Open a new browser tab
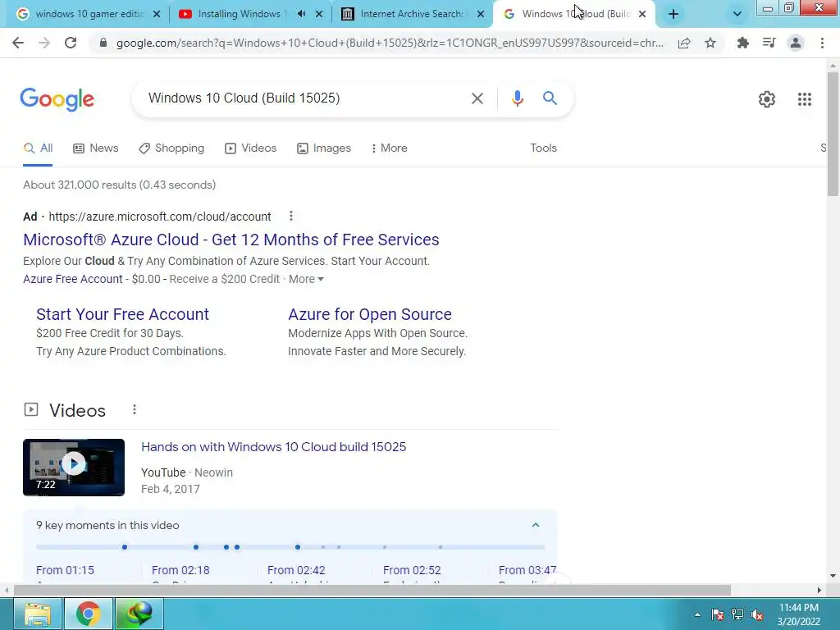The width and height of the screenshot is (840, 630). (x=673, y=15)
